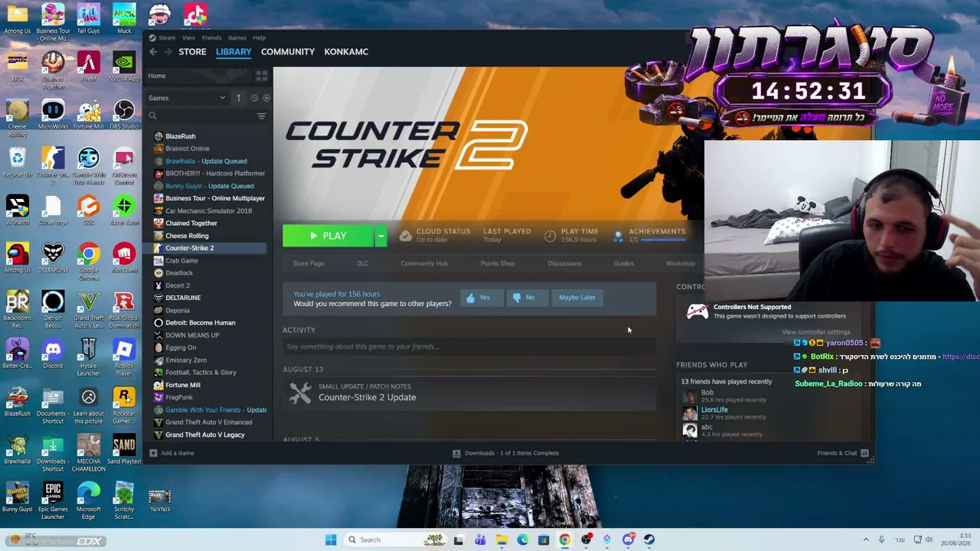Viewport: 980px width, 551px height.
Task: Click the Achievements progress bar
Action: click(663, 240)
